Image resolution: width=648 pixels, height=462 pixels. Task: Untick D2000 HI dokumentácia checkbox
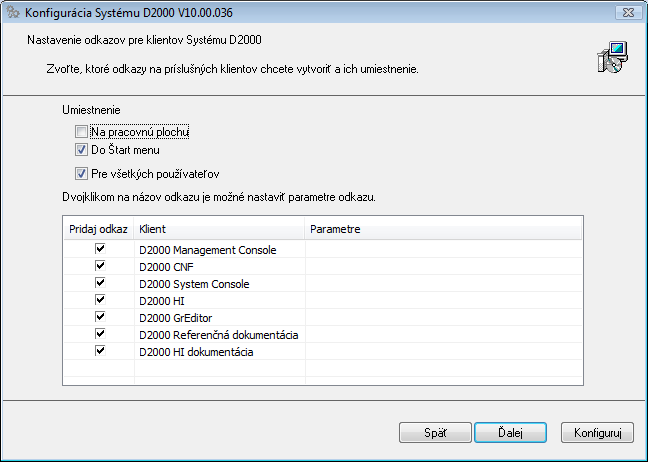tap(99, 352)
